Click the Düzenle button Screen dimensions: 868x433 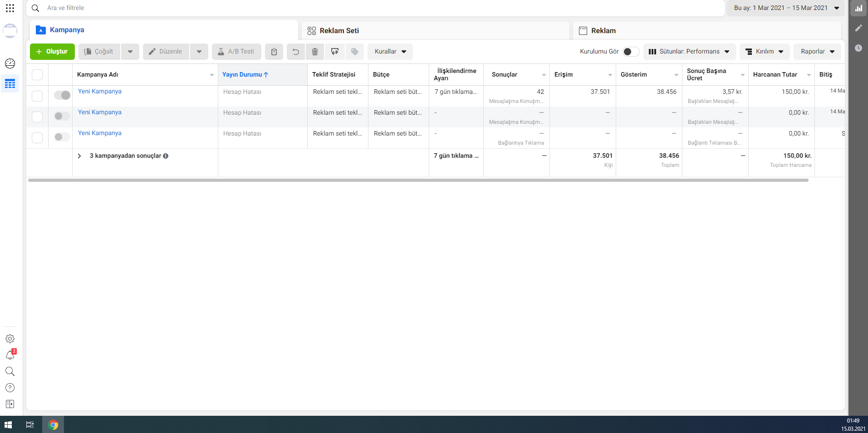[x=166, y=52]
